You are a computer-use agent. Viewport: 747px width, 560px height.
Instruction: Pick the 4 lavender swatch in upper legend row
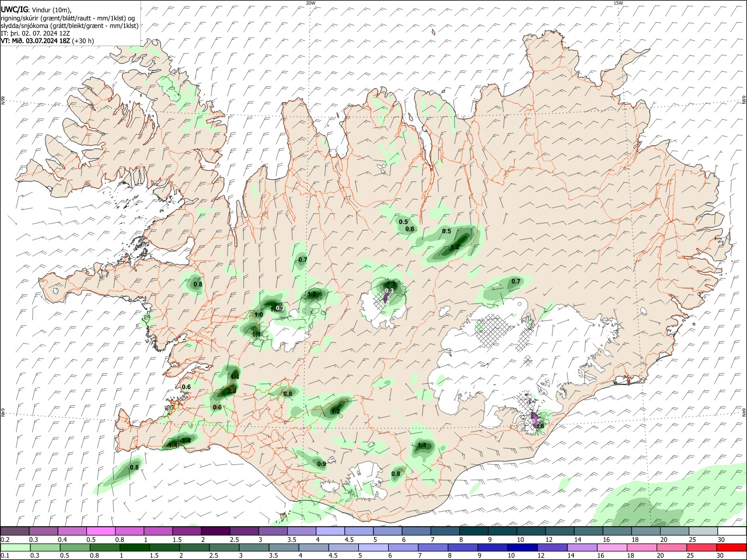(x=330, y=531)
